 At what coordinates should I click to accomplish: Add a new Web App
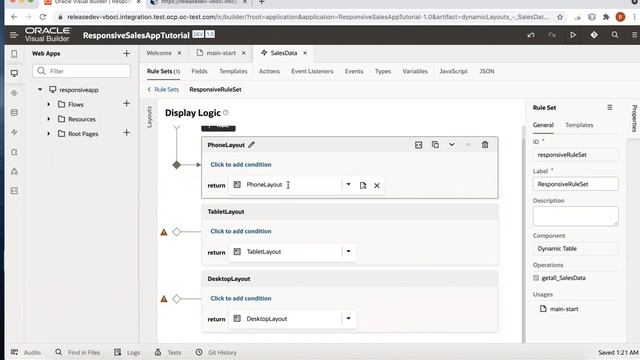point(127,53)
